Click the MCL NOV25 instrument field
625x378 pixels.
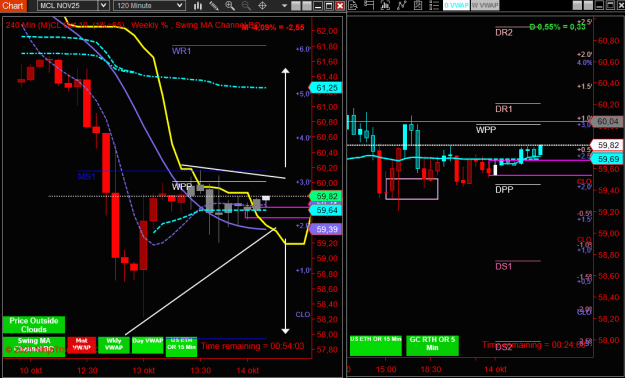68,6
